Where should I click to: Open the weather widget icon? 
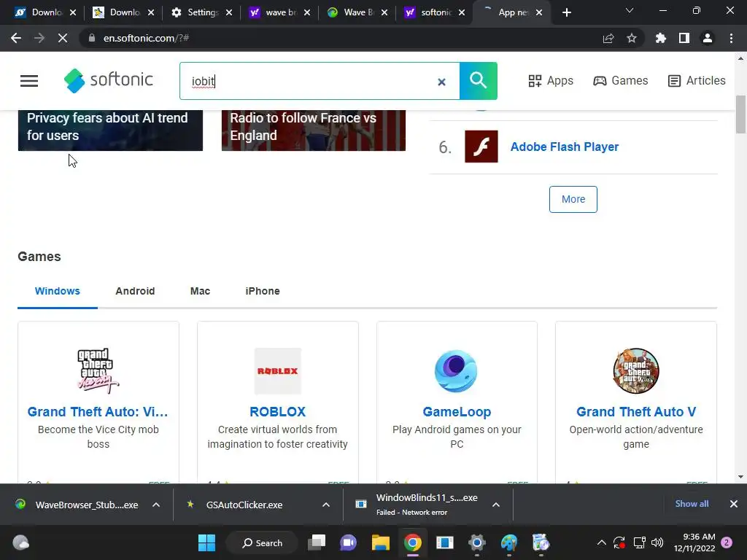tap(20, 542)
